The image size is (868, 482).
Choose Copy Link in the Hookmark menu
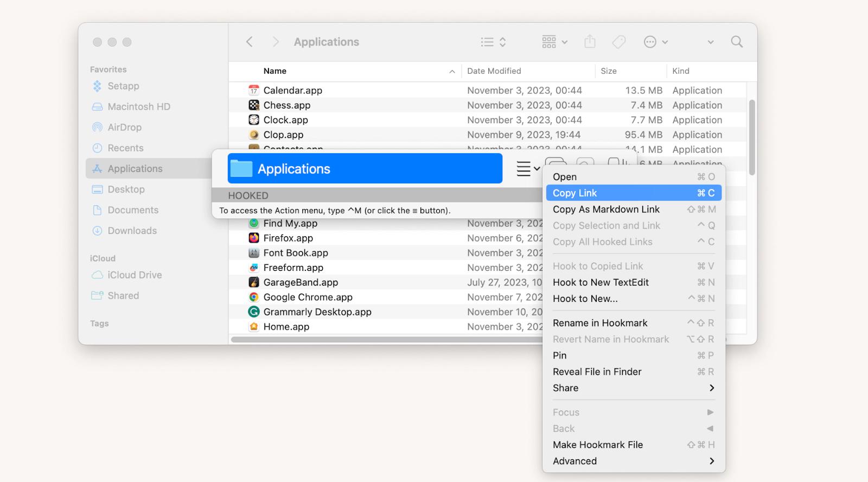pyautogui.click(x=634, y=193)
